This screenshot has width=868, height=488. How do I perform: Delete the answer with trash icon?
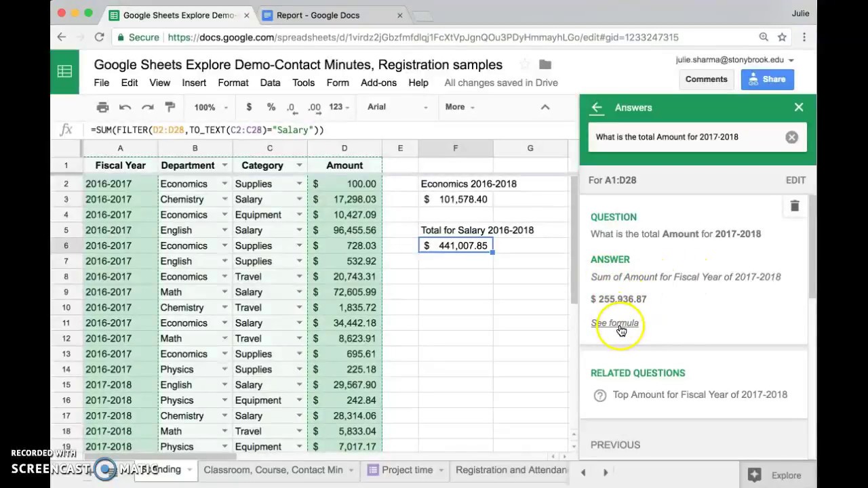tap(795, 206)
